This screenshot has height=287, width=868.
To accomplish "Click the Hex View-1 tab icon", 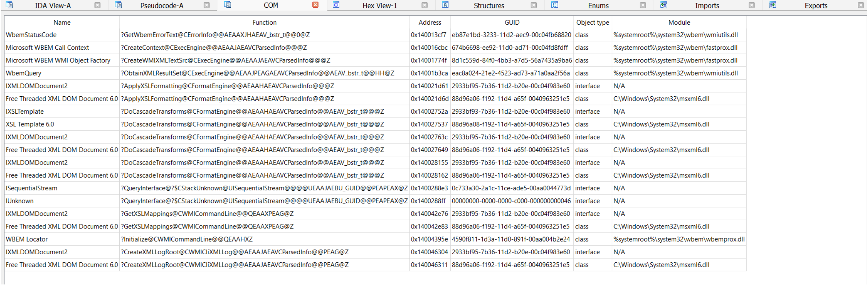I will 336,5.
